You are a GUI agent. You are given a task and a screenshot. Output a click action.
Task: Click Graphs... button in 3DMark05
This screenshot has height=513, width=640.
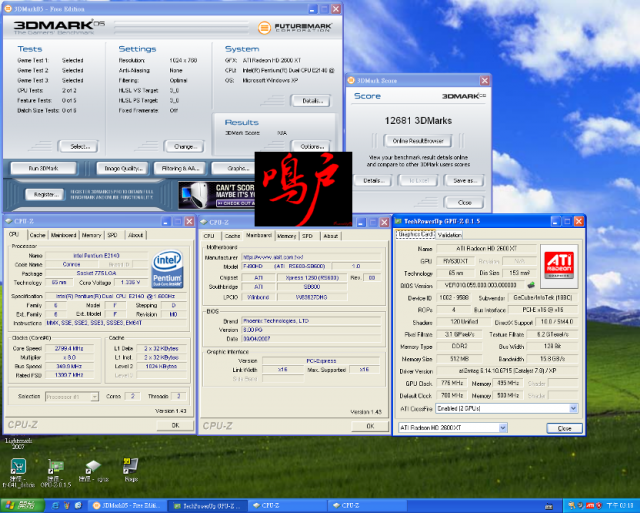point(233,168)
